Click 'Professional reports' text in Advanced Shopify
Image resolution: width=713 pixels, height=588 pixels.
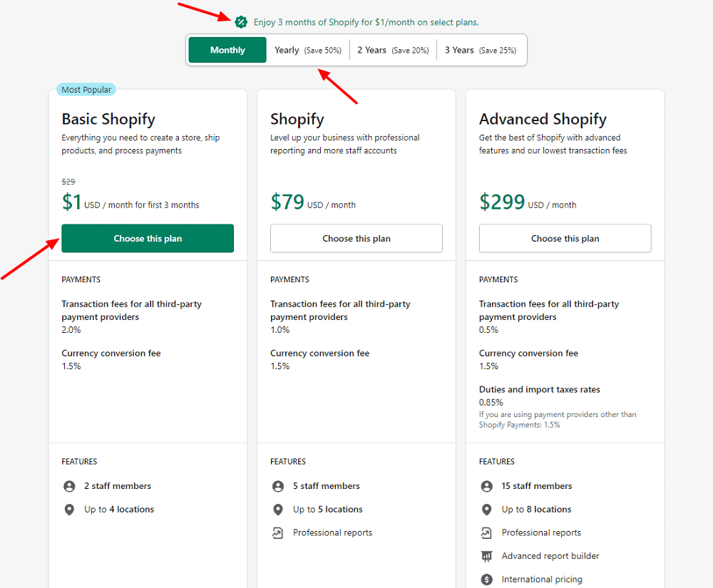(542, 532)
